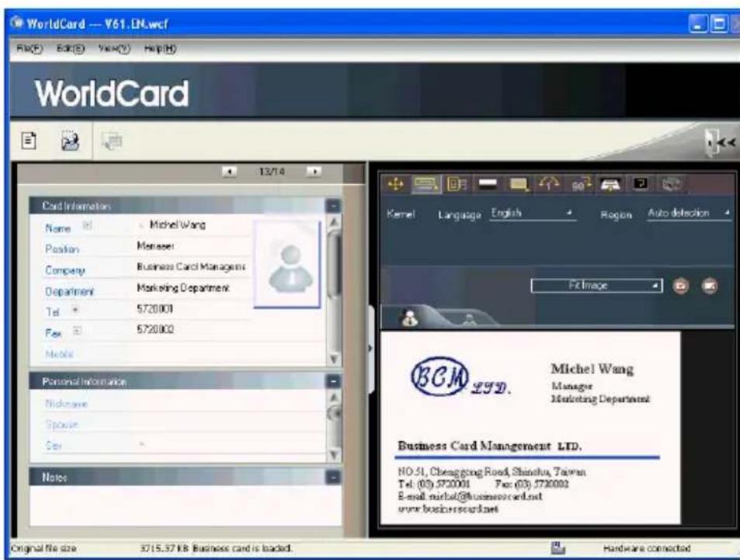Go to the previous card

pyautogui.click(x=229, y=172)
